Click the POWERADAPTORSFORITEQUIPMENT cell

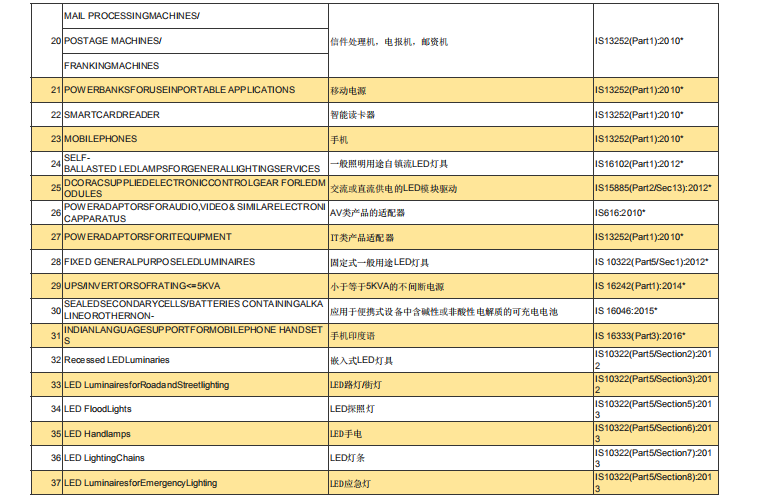(148, 237)
